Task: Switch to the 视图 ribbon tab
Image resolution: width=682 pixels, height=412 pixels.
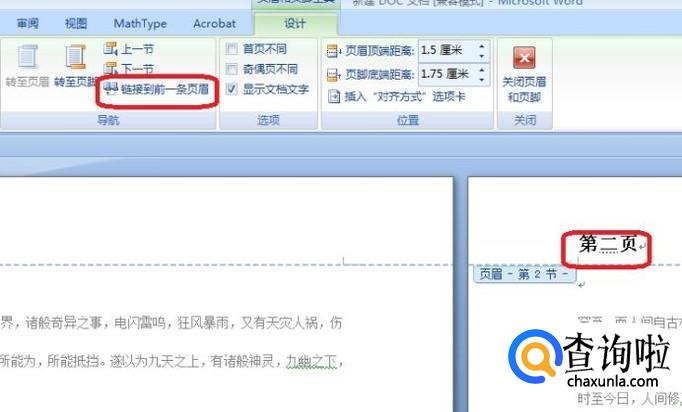Action: pos(76,23)
